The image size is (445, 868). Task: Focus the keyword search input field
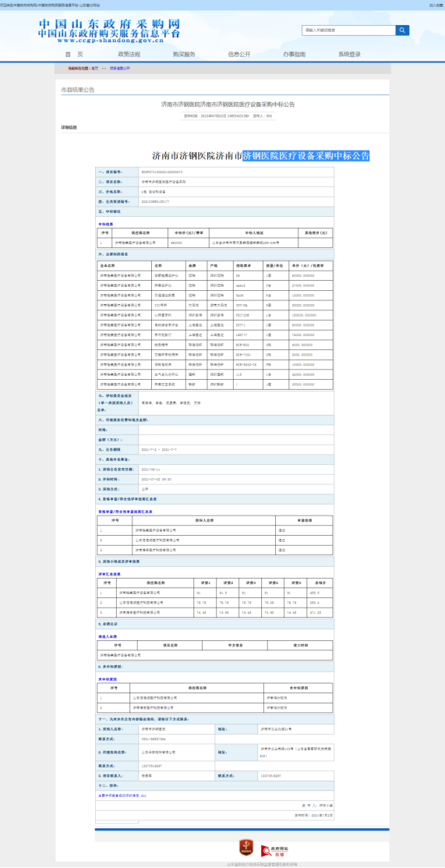(348, 30)
